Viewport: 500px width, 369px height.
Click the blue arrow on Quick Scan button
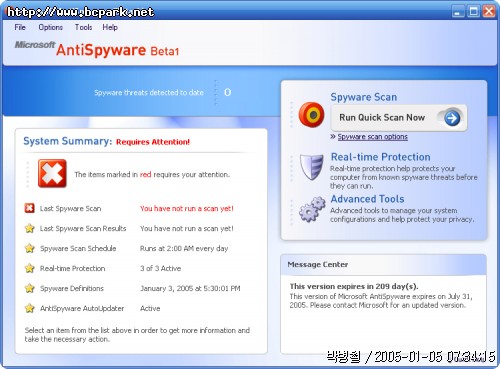[452, 118]
